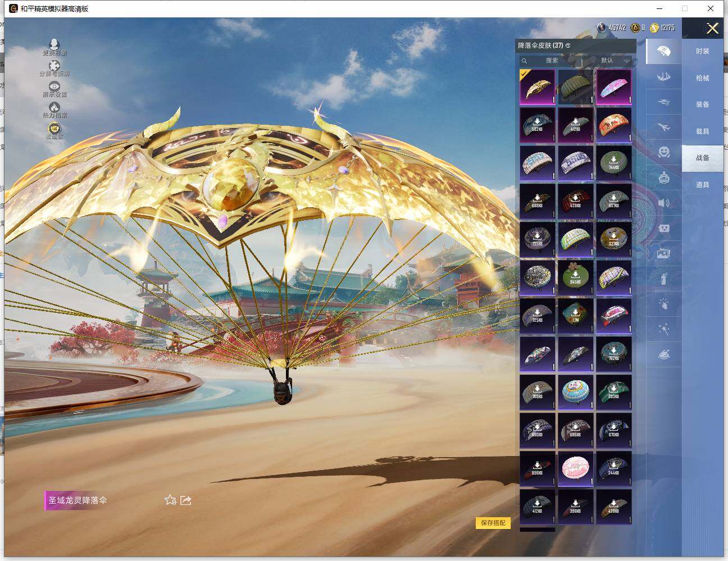Image resolution: width=728 pixels, height=561 pixels.
Task: Switch to the 枪械 tab
Action: tap(703, 78)
